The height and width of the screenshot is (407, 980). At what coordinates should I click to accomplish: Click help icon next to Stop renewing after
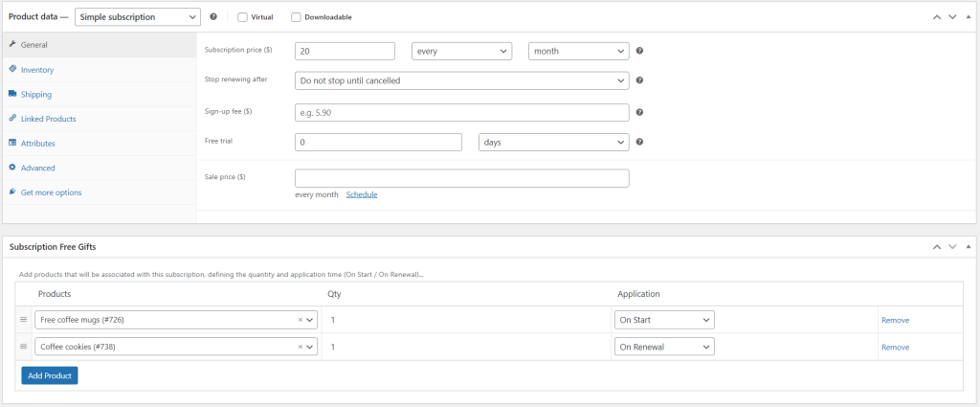pos(639,81)
